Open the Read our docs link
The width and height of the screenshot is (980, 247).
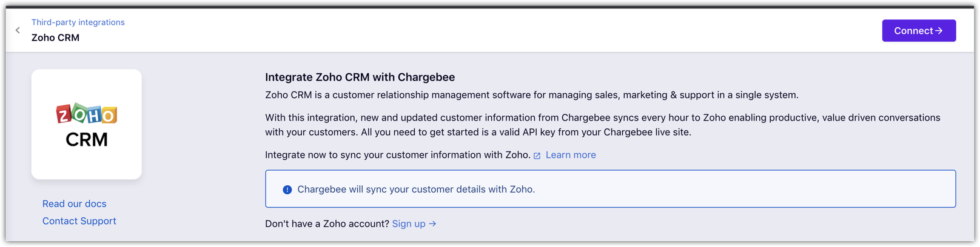[x=75, y=204]
